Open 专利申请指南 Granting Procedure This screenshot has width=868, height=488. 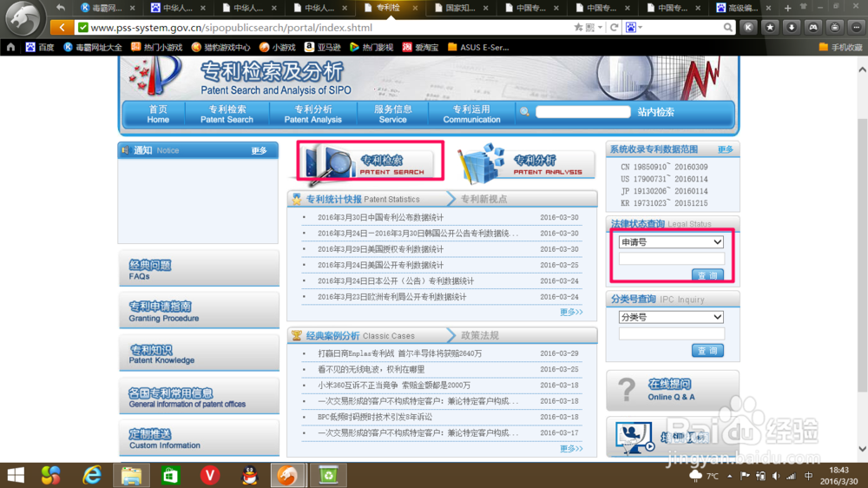(x=199, y=312)
